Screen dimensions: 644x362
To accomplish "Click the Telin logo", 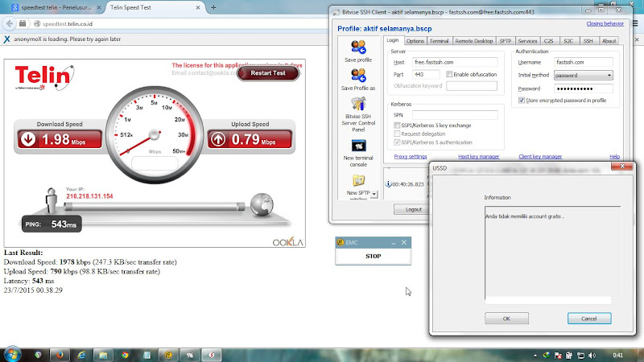I will pos(43,77).
